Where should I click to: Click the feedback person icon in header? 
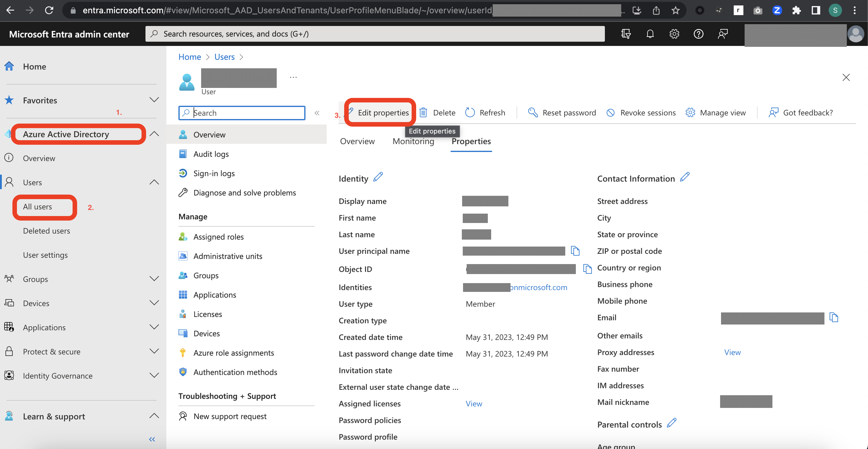(x=723, y=34)
